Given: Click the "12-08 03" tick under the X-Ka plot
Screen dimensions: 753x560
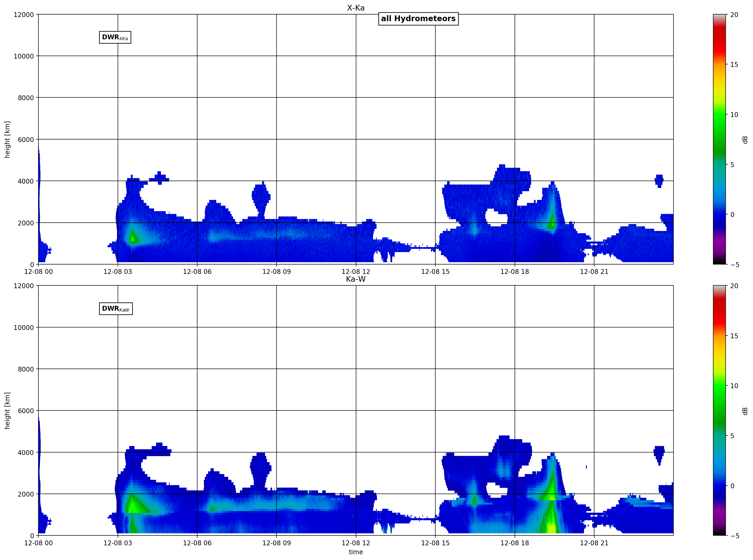Looking at the screenshot, I should point(118,272).
